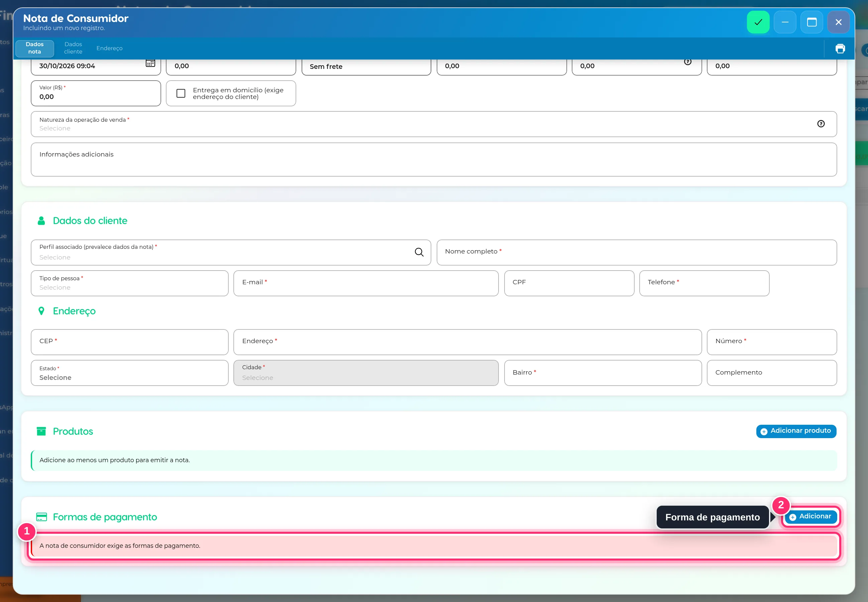This screenshot has width=868, height=602.
Task: Click the printer icon in the tab bar
Action: 840,48
